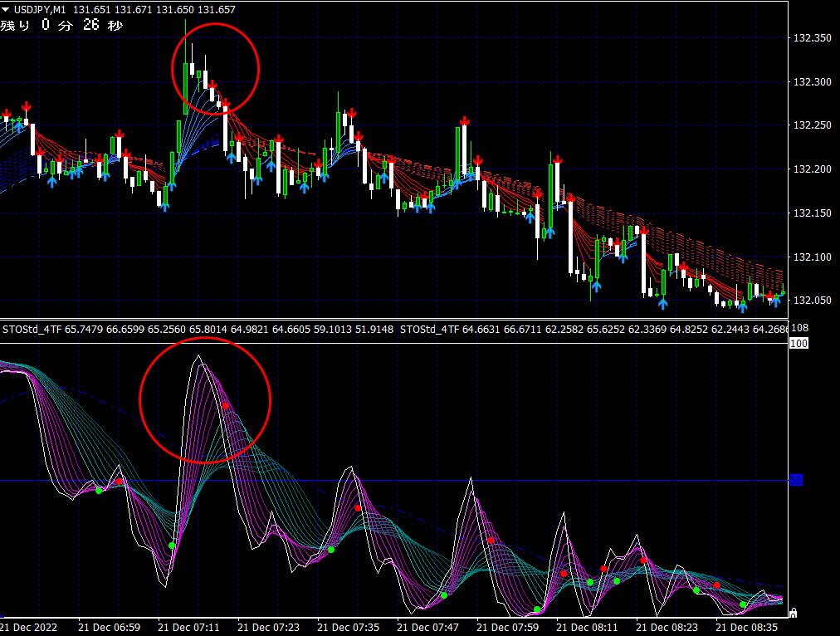Click the 132.250 price axis label
This screenshot has height=636, width=840.
pyautogui.click(x=812, y=125)
